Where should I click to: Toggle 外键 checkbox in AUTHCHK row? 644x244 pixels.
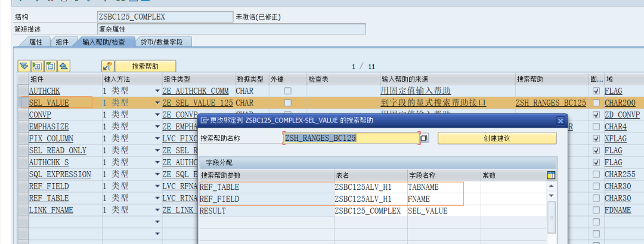pos(288,91)
